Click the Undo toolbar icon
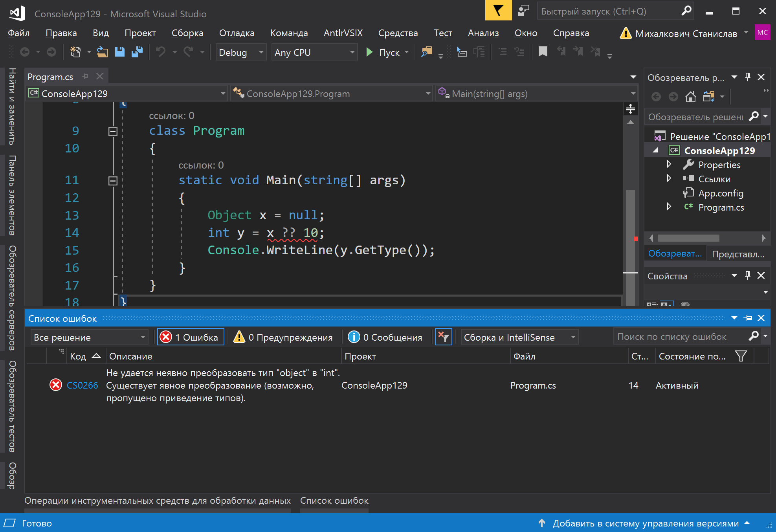 point(161,51)
